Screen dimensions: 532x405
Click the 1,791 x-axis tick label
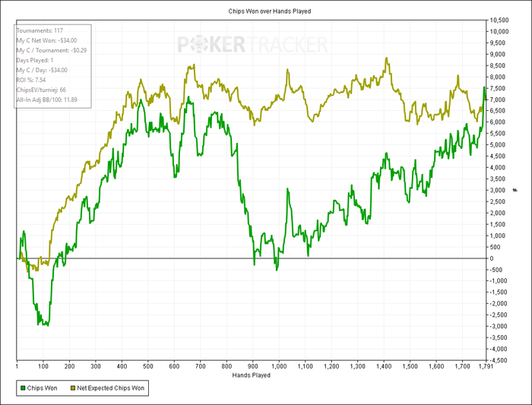click(x=486, y=366)
